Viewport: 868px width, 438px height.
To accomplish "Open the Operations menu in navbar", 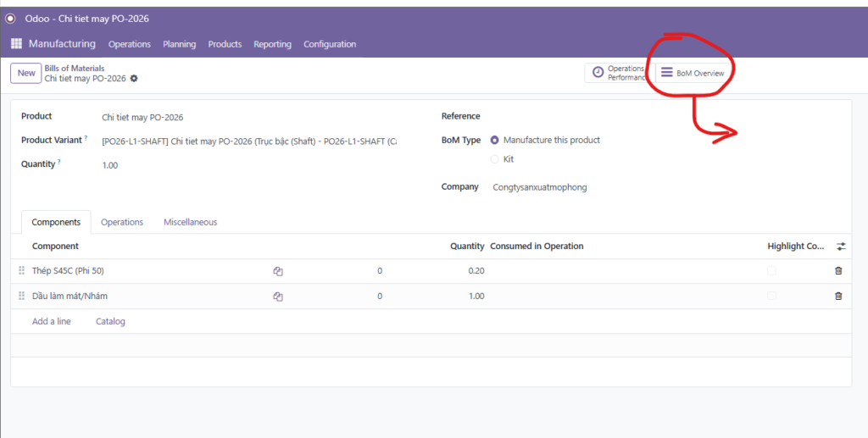I will click(x=130, y=44).
